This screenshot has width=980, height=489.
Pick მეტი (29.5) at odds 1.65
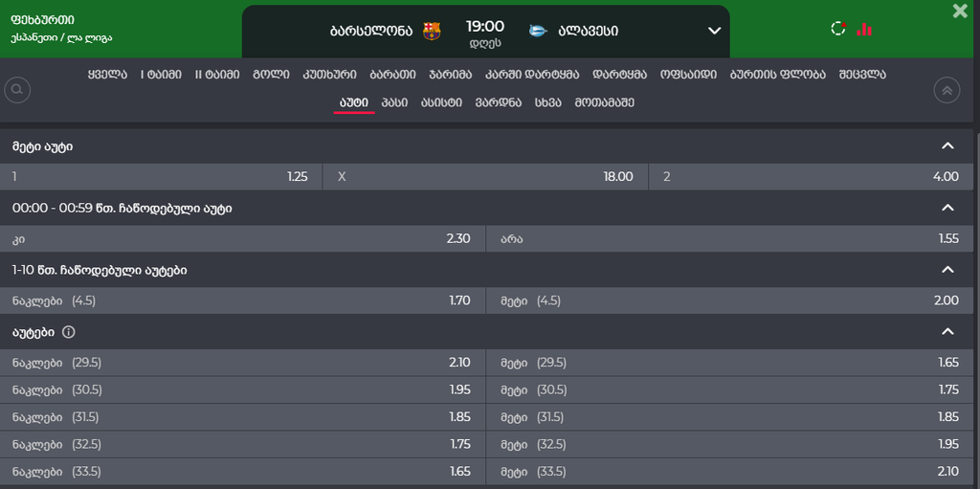pos(732,363)
